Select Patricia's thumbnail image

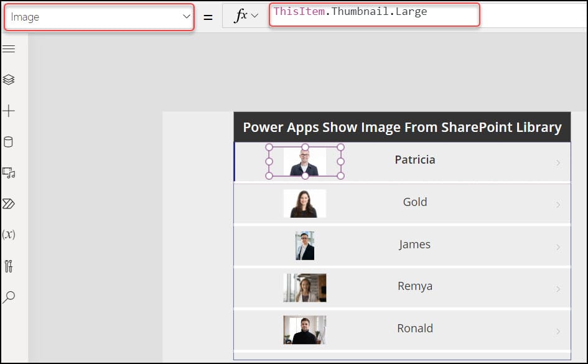(304, 162)
